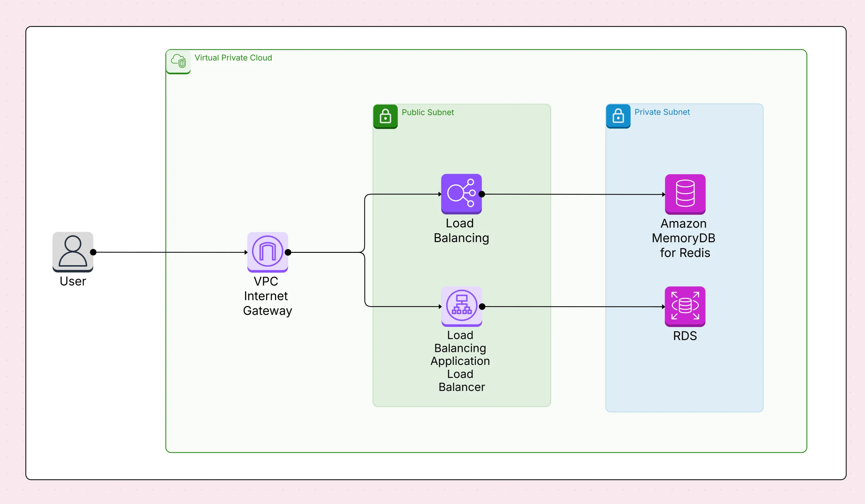Click the RDS text label

(x=684, y=335)
